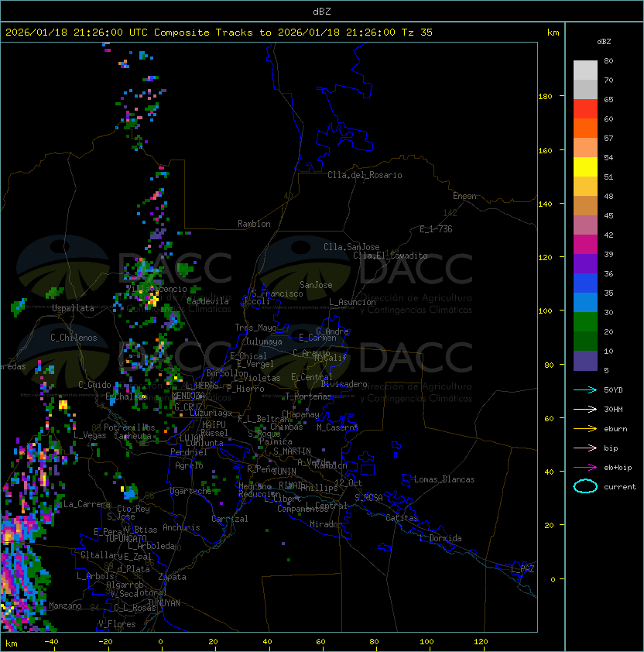The image size is (644, 652).
Task: Click the 'C_Chilenos' place label
Action: pos(74,338)
